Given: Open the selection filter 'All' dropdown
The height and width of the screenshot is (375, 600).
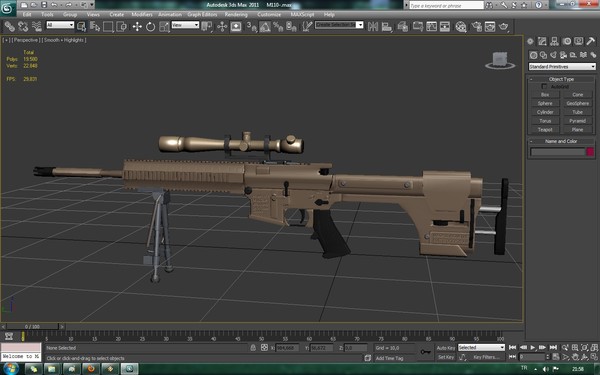Looking at the screenshot, I should pos(60,25).
